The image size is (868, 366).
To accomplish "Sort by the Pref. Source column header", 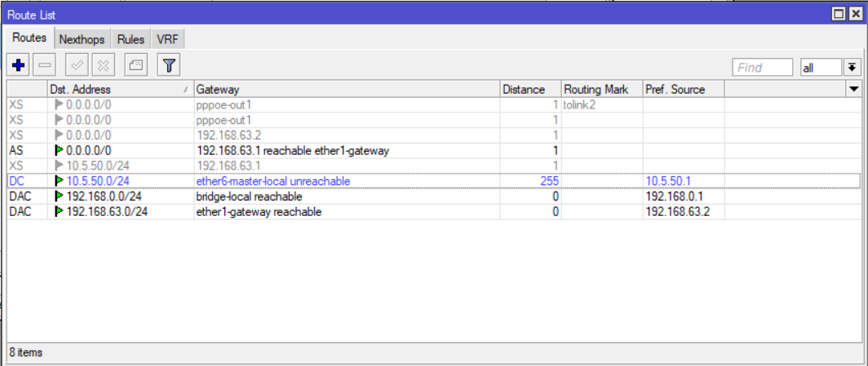I will click(x=684, y=89).
